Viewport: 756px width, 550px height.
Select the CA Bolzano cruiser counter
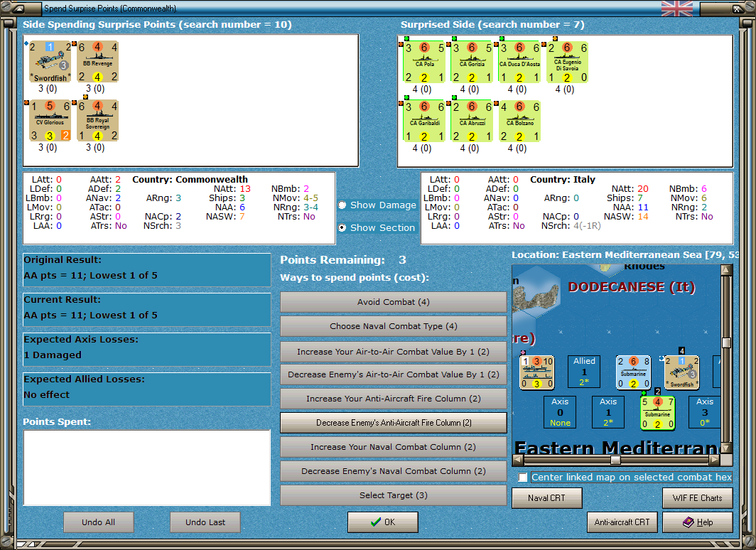(x=520, y=121)
